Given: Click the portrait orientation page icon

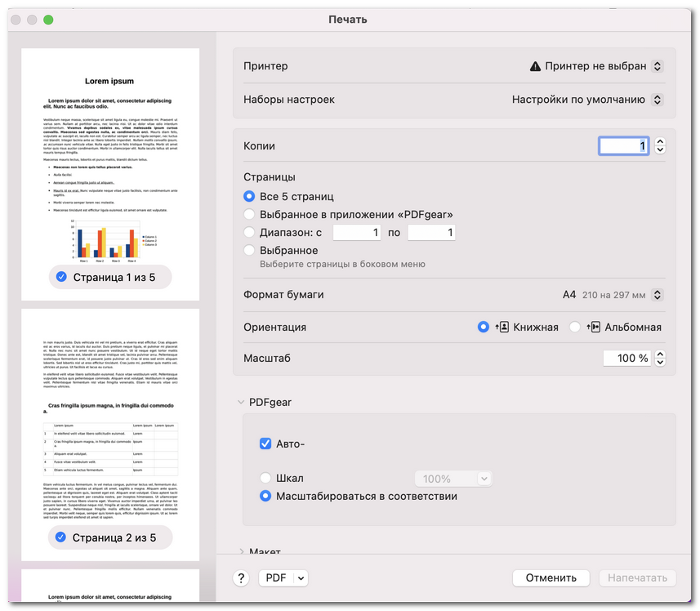Looking at the screenshot, I should pos(502,327).
